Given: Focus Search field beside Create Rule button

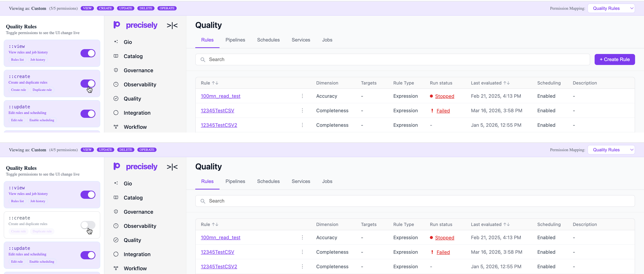Looking at the screenshot, I should (392, 59).
